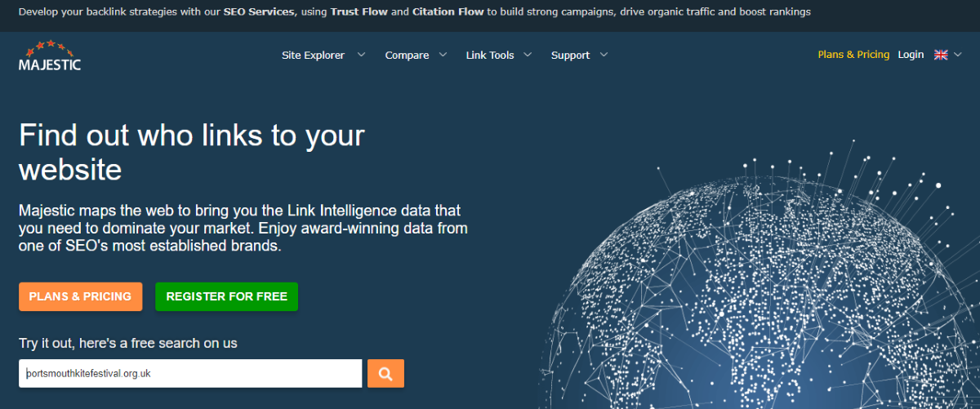
Task: Expand chevron next to Compare
Action: click(x=443, y=55)
